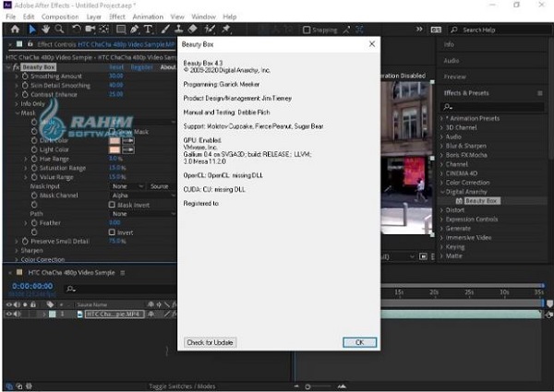Click Toggle Switches / Modes button
554x392 pixels.
tap(182, 386)
